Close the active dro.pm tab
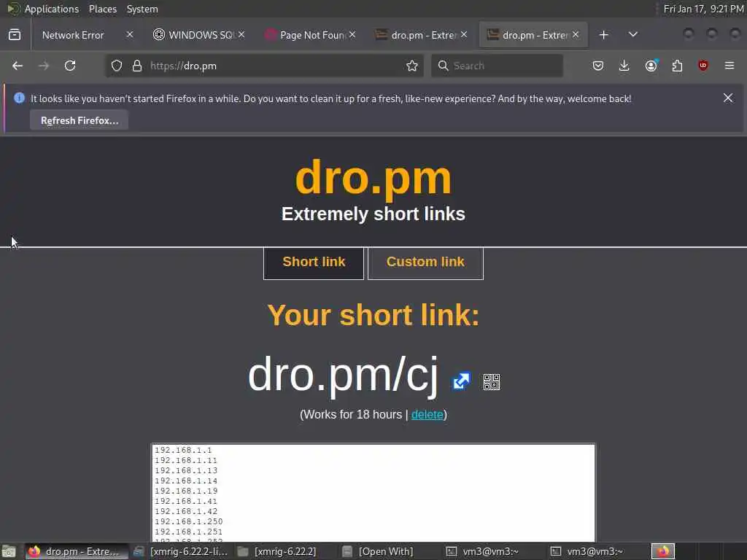 (x=576, y=35)
